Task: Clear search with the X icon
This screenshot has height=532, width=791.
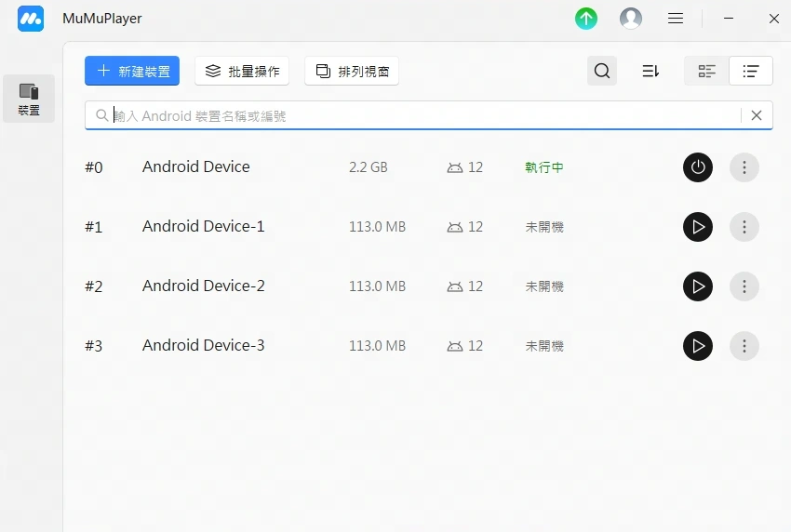Action: coord(757,115)
